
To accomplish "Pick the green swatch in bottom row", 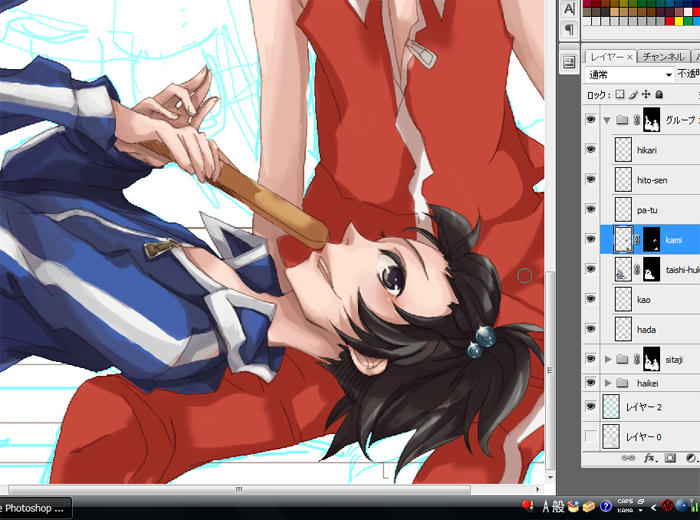I will pyautogui.click(x=687, y=21).
